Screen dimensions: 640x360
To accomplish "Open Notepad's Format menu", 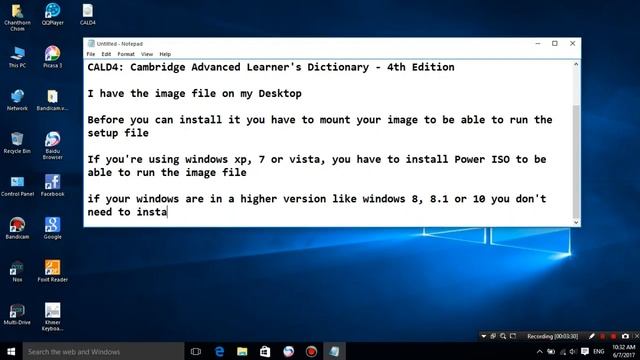I will 126,54.
